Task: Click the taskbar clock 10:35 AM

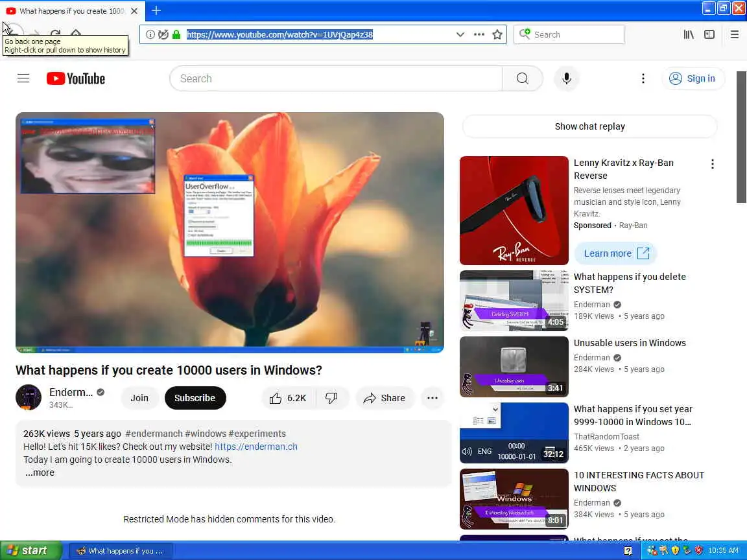Action: pos(723,550)
